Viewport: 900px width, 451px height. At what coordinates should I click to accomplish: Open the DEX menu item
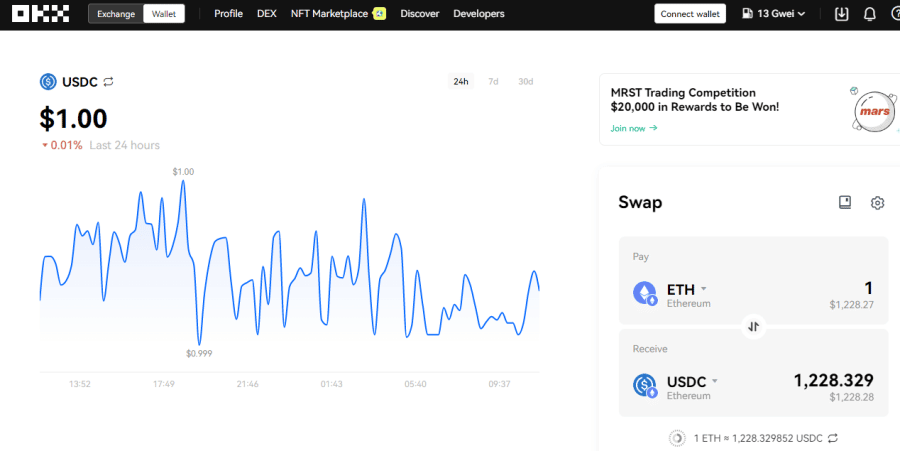click(x=267, y=13)
